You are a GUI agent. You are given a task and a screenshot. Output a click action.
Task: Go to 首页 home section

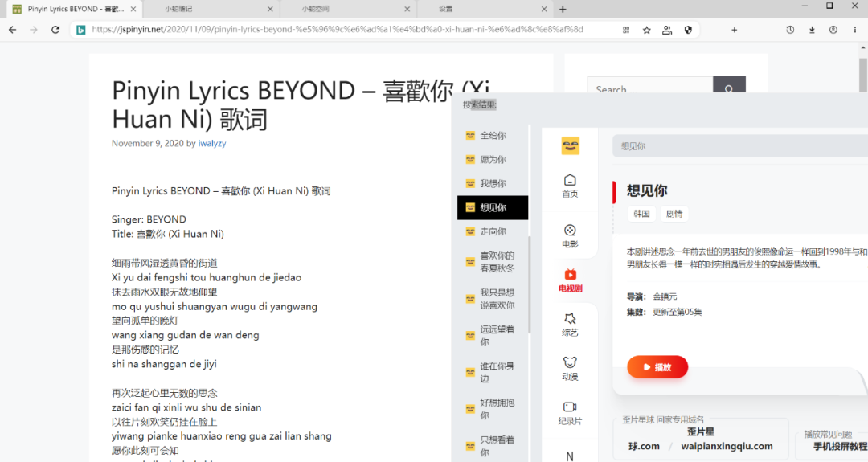[x=570, y=186]
